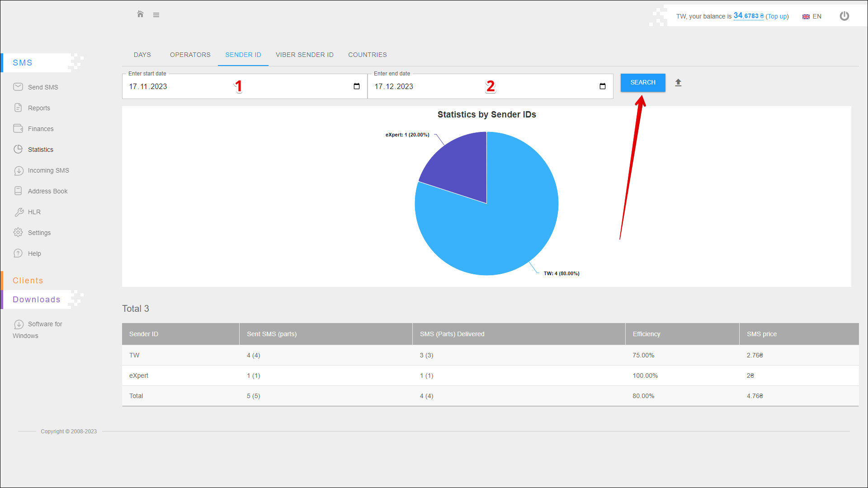Image resolution: width=868 pixels, height=488 pixels.
Task: Open Send SMS from sidebar
Action: click(x=42, y=87)
